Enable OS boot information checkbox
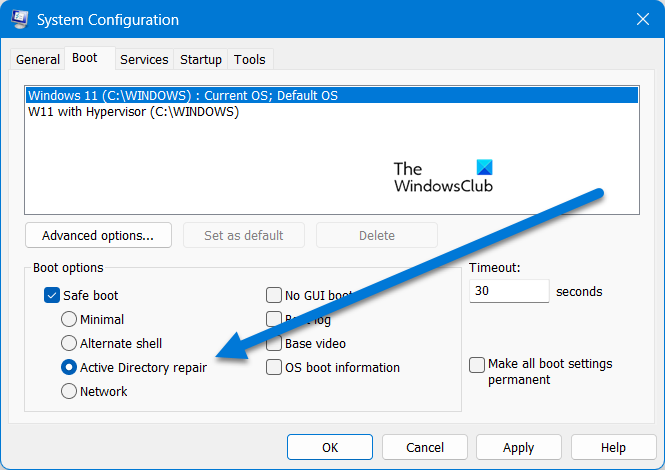Screen dimensions: 665x470 tap(274, 367)
